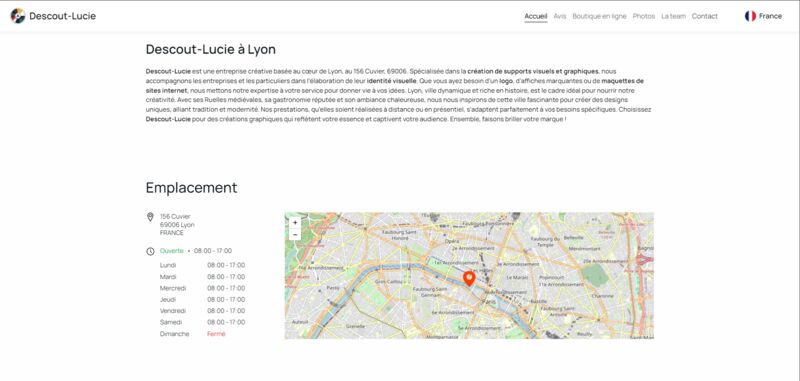
Task: Click the red 'Fermé' status text
Action: [x=216, y=334]
